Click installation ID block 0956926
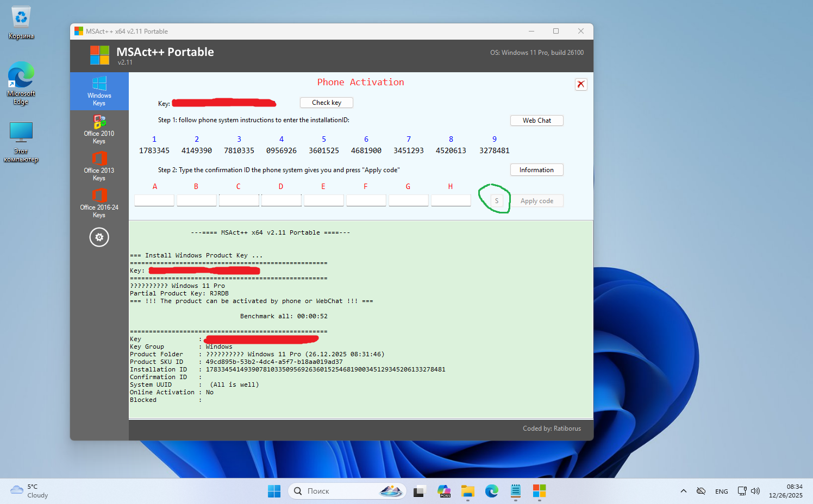The width and height of the screenshot is (813, 504). click(282, 150)
